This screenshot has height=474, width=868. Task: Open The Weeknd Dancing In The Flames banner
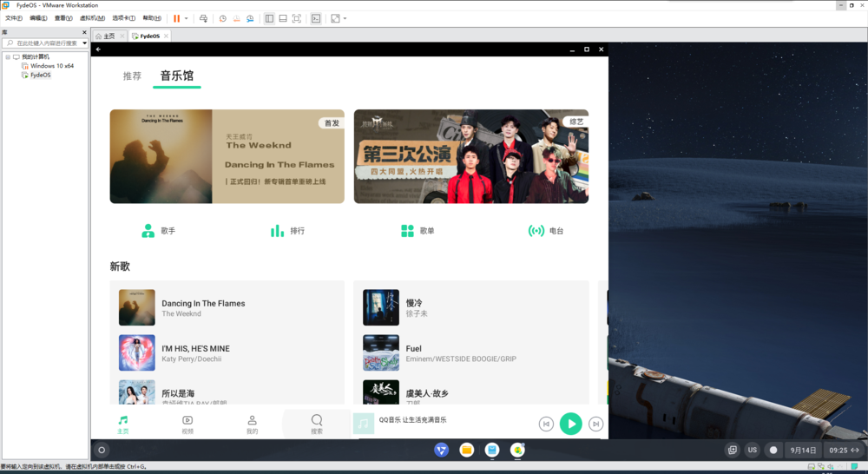point(227,156)
